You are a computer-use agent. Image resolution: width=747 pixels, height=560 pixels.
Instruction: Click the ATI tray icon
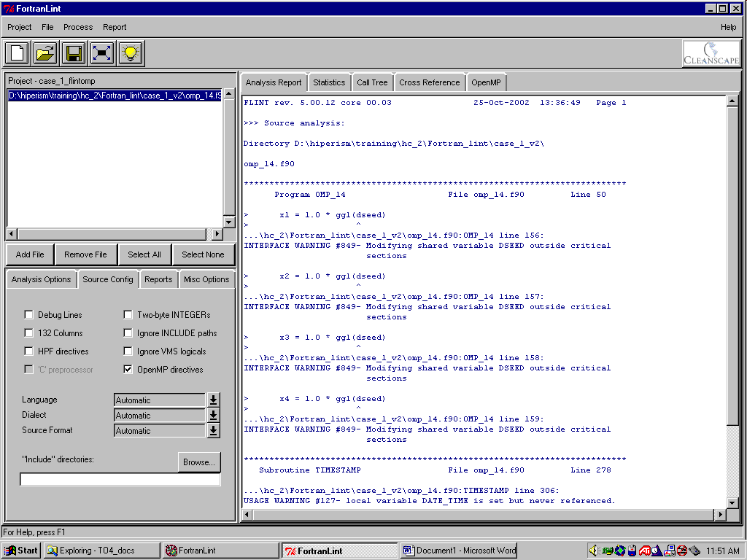645,551
